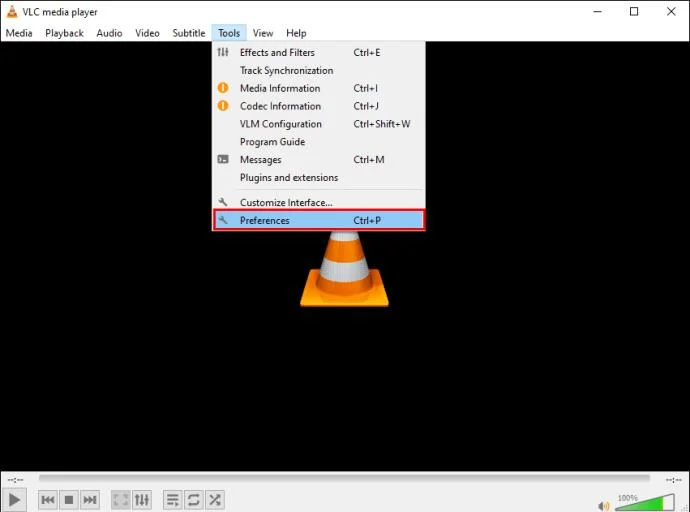Image resolution: width=690 pixels, height=512 pixels.
Task: Click the Ctrl+P shortcut text
Action: pos(367,220)
